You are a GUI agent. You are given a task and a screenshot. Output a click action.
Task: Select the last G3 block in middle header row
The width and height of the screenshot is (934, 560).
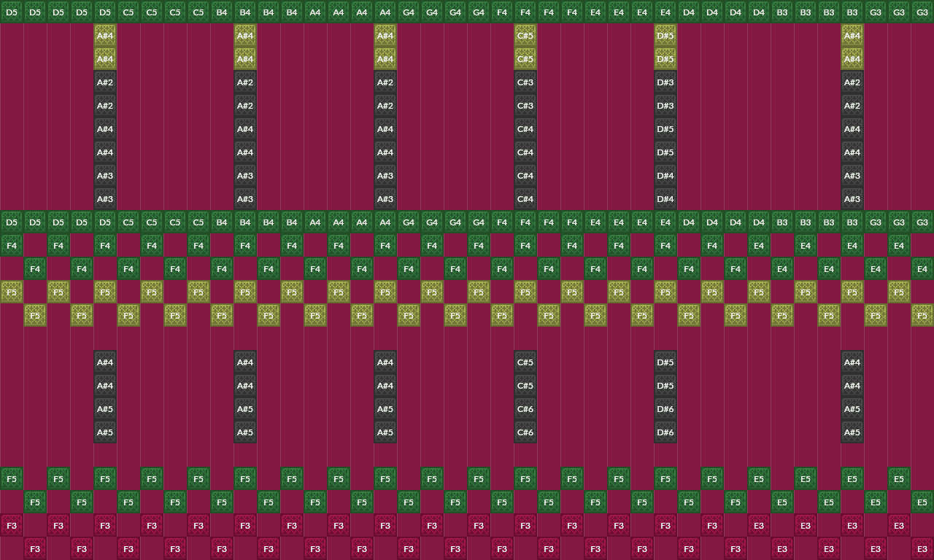coord(922,222)
